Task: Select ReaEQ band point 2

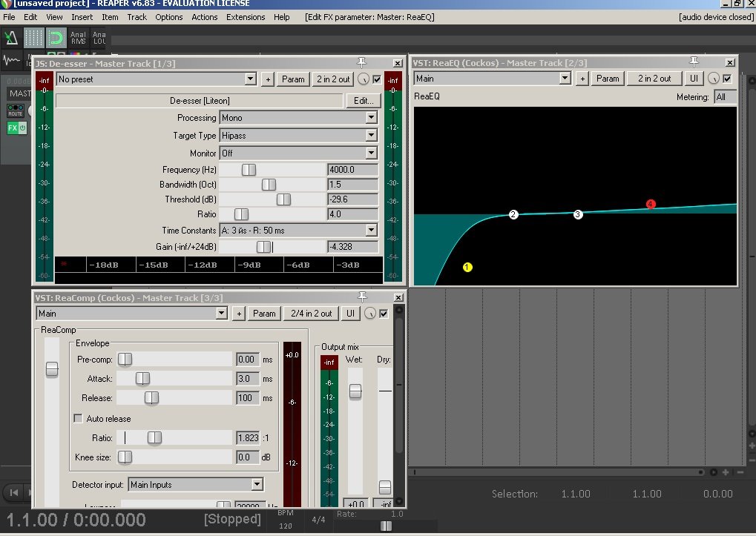Action: 513,215
